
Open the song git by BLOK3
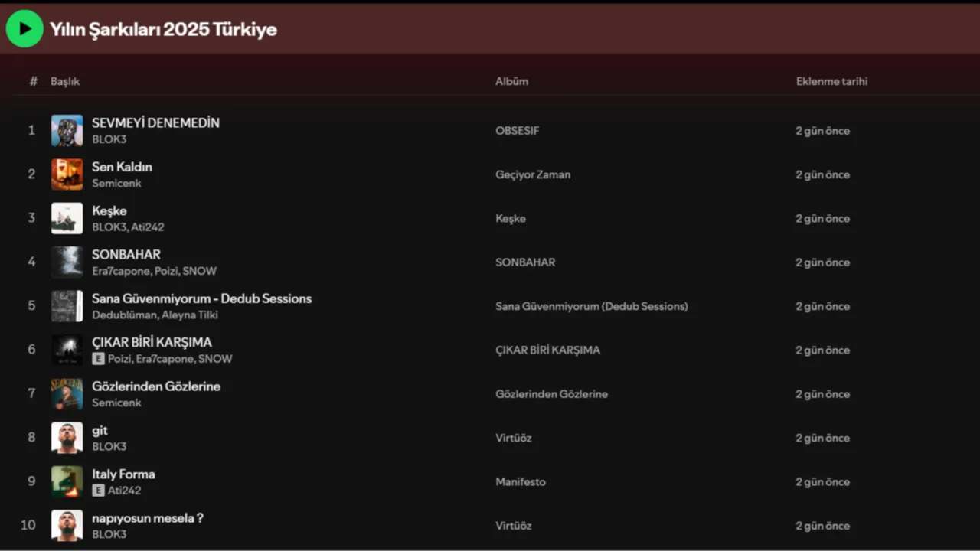click(100, 430)
